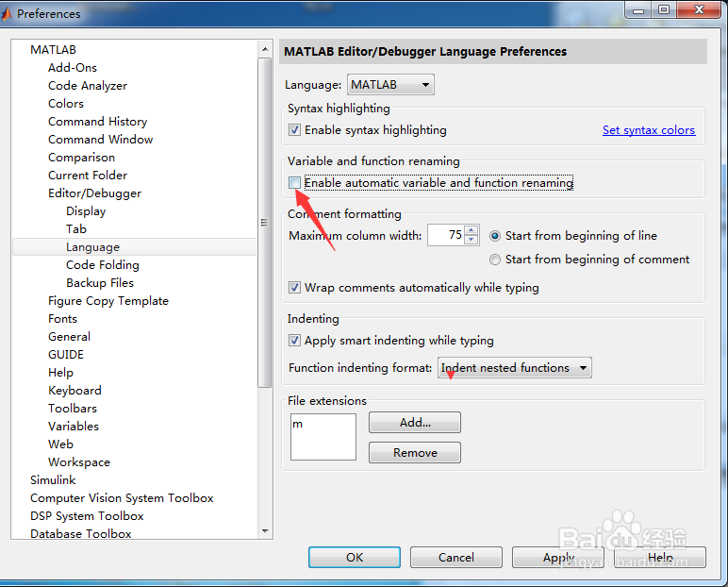Open Comparison preferences
This screenshot has width=728, height=587.
tap(81, 158)
